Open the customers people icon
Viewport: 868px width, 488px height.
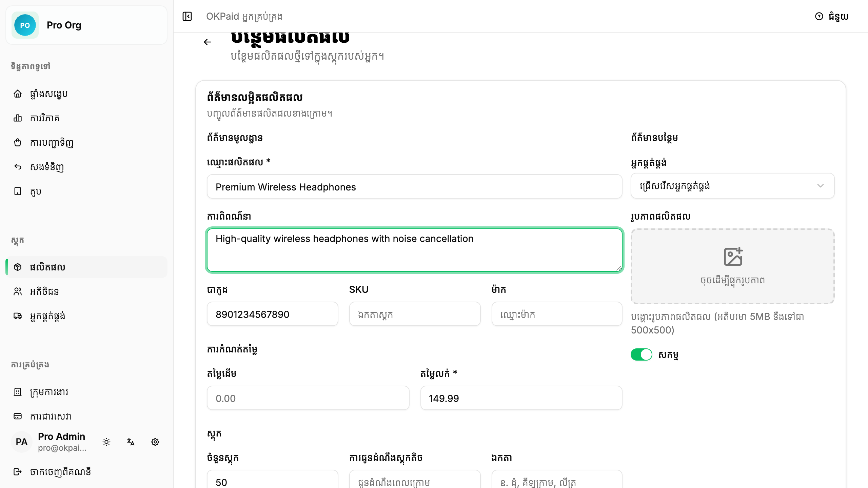coord(18,291)
